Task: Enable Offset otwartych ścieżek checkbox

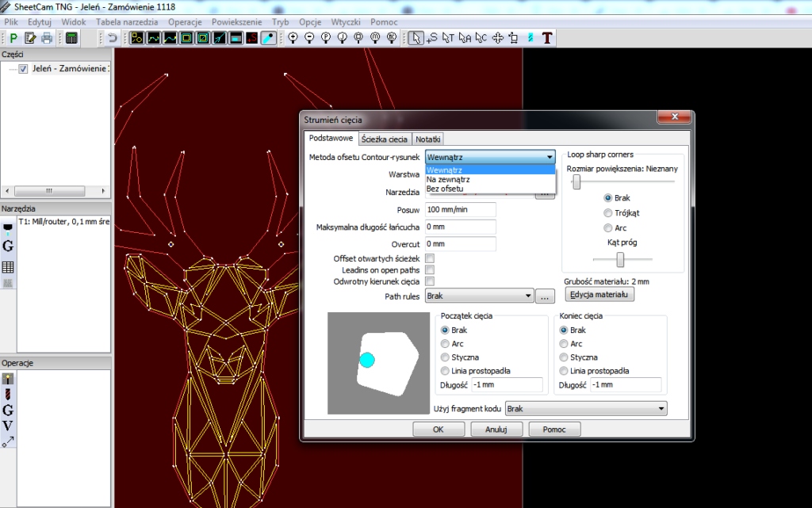Action: tap(430, 258)
